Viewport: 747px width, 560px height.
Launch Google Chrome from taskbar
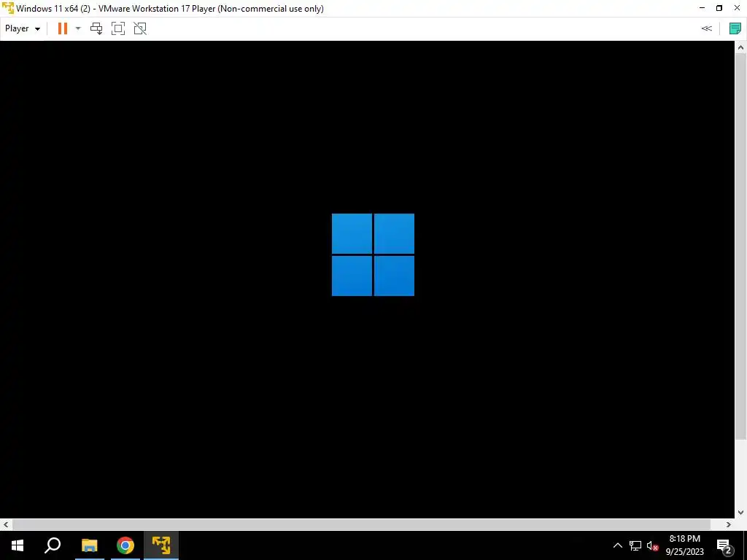tap(125, 545)
